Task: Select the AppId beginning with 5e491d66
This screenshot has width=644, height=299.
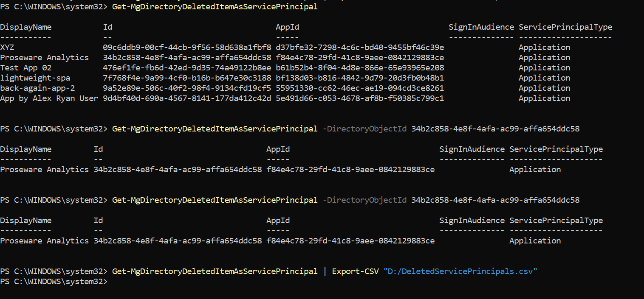Action: pos(360,98)
